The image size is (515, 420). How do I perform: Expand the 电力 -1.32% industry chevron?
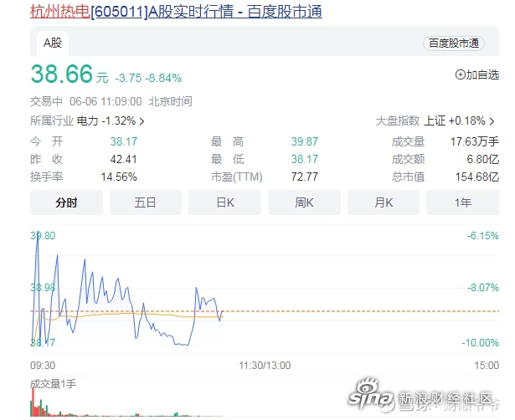142,121
